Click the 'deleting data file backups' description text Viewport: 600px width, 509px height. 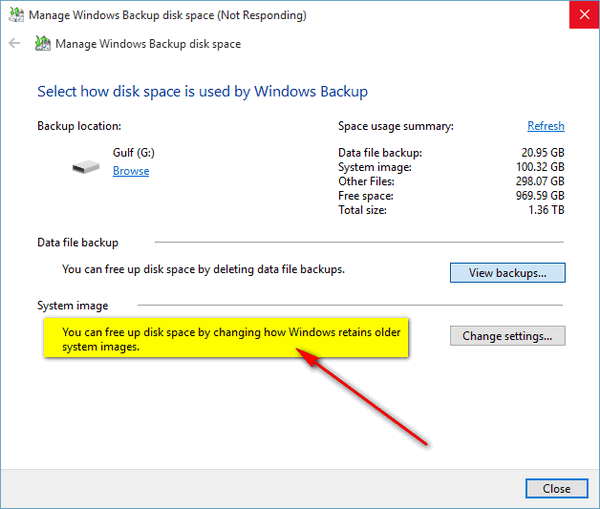point(203,269)
